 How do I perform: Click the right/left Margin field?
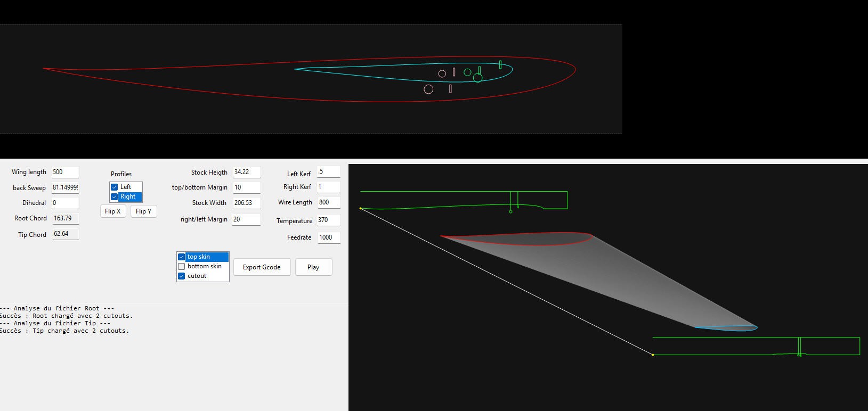click(x=246, y=219)
